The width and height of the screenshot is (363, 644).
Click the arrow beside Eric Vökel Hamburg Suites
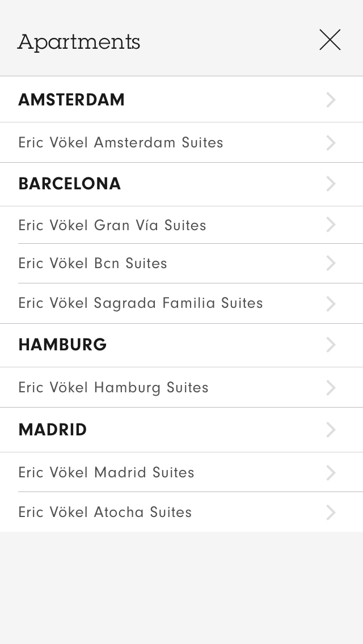(331, 388)
